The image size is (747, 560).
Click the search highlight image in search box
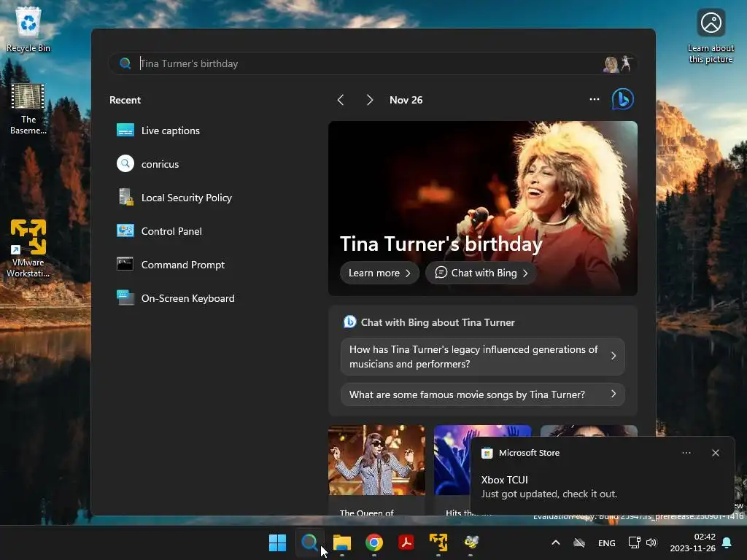click(x=618, y=63)
